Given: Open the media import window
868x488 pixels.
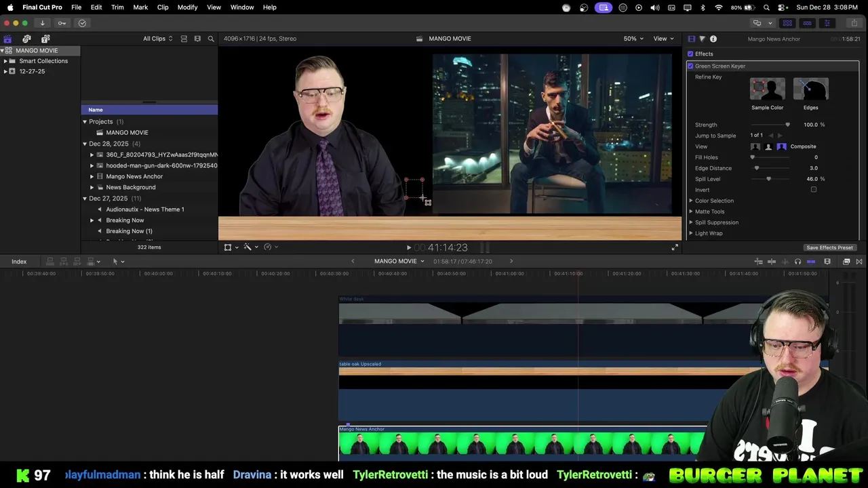Looking at the screenshot, I should (42, 23).
